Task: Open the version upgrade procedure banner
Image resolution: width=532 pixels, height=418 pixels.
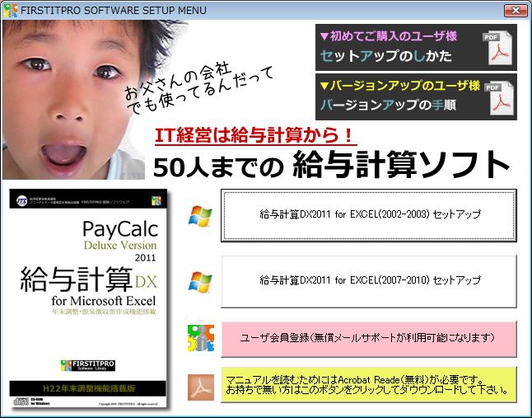Action: [x=416, y=96]
